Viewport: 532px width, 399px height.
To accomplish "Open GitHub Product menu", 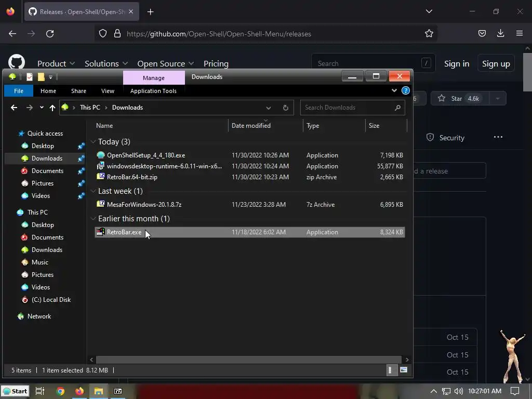I will 56,63.
